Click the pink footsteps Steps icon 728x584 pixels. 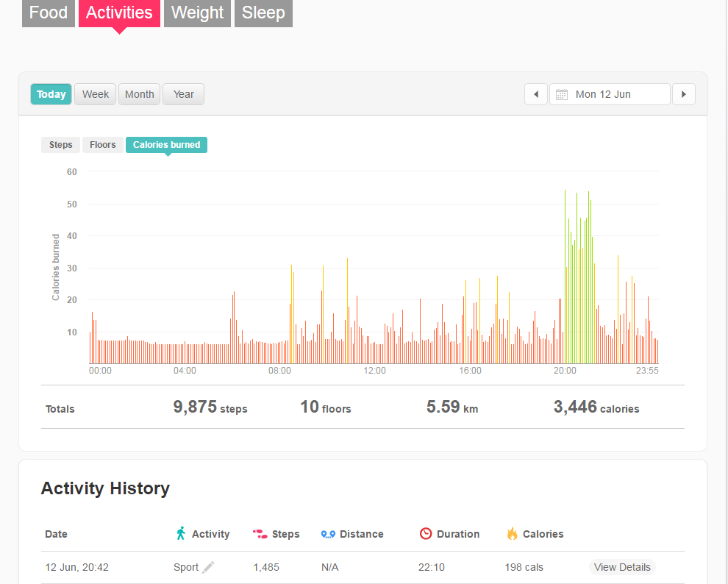tap(260, 534)
